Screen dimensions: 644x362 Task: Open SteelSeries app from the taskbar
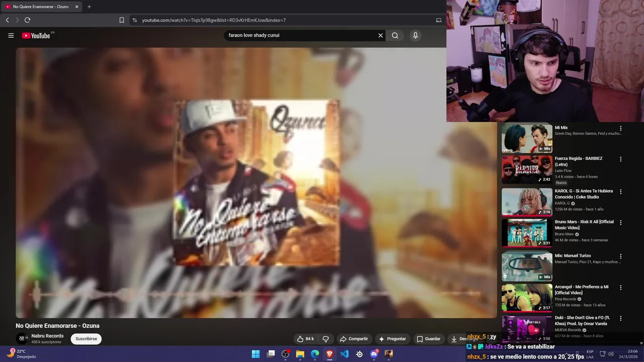(359, 354)
